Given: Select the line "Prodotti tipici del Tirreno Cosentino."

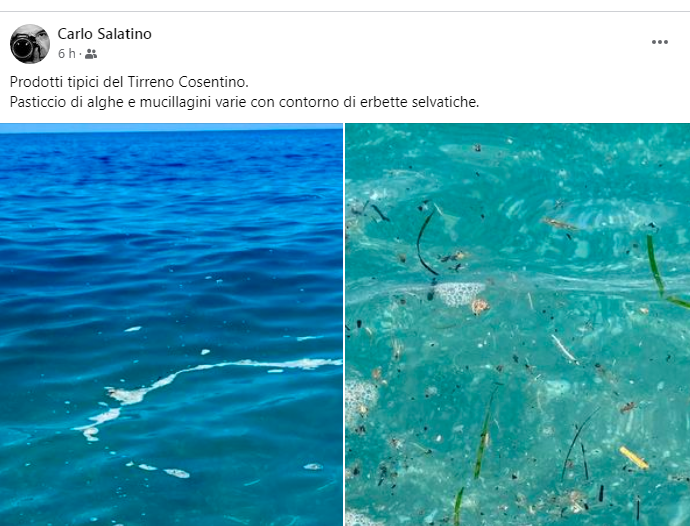Looking at the screenshot, I should pos(129,82).
